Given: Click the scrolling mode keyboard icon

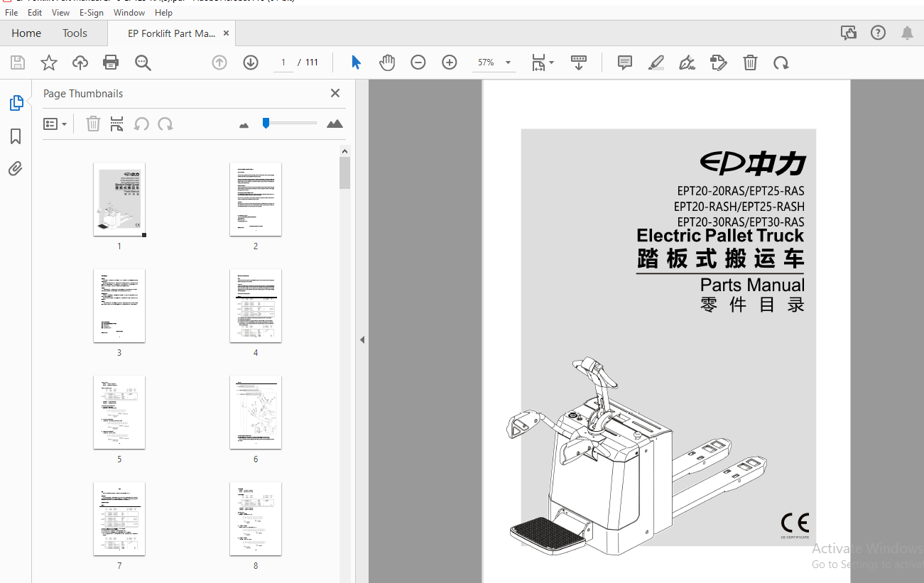Looking at the screenshot, I should click(579, 62).
